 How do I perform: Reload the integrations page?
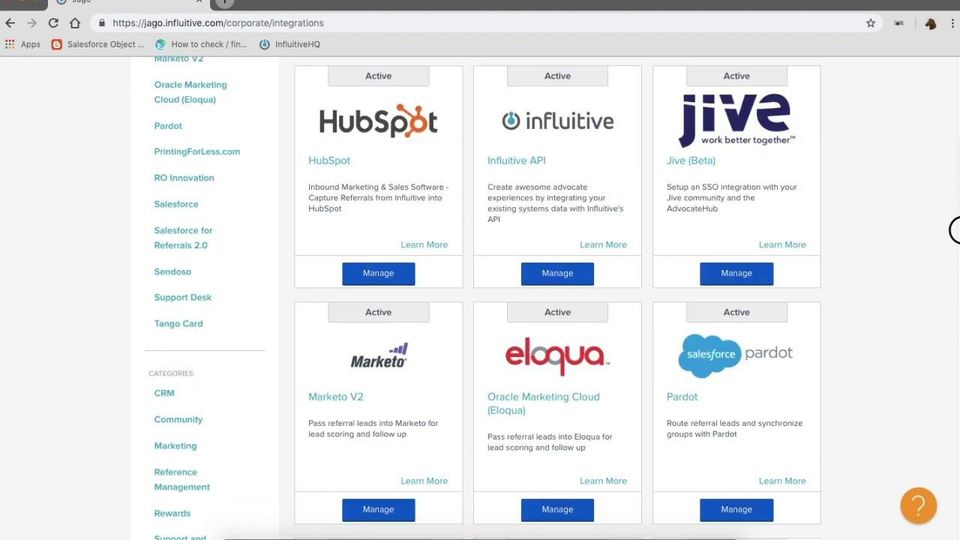click(x=53, y=23)
